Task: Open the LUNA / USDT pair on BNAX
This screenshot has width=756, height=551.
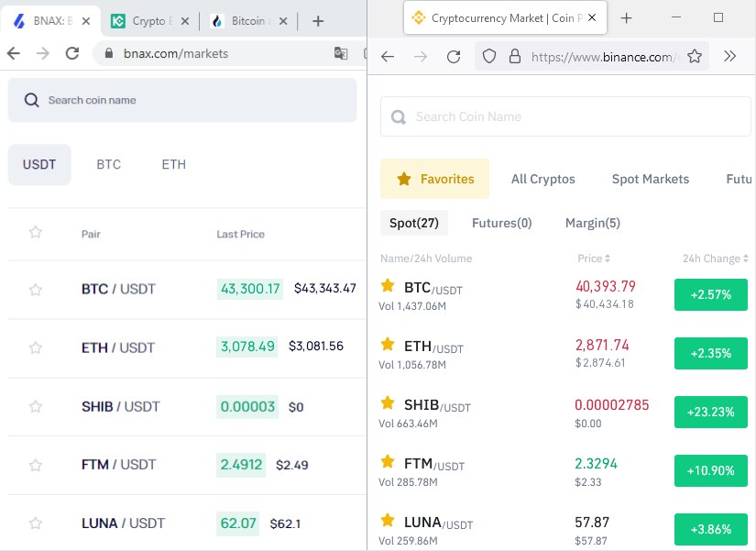Action: 123,523
